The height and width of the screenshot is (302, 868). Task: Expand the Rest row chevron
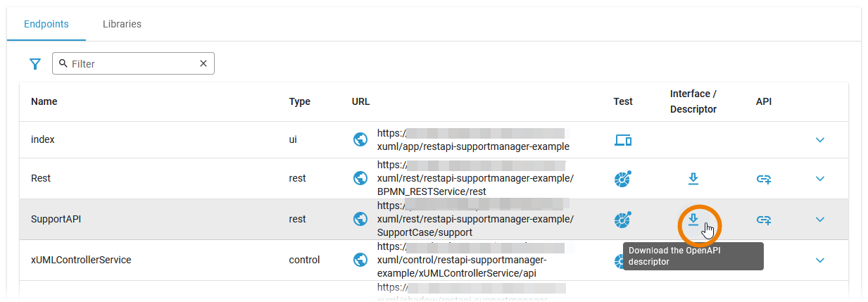click(x=819, y=179)
